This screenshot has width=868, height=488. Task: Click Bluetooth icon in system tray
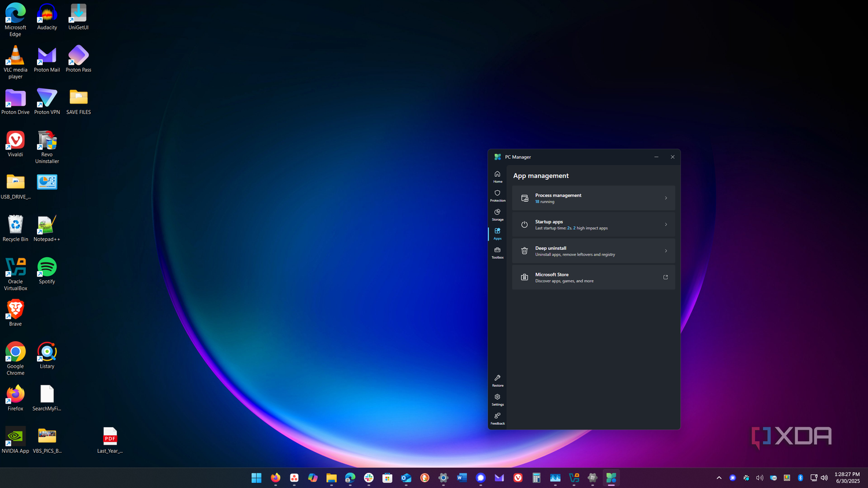click(x=800, y=478)
